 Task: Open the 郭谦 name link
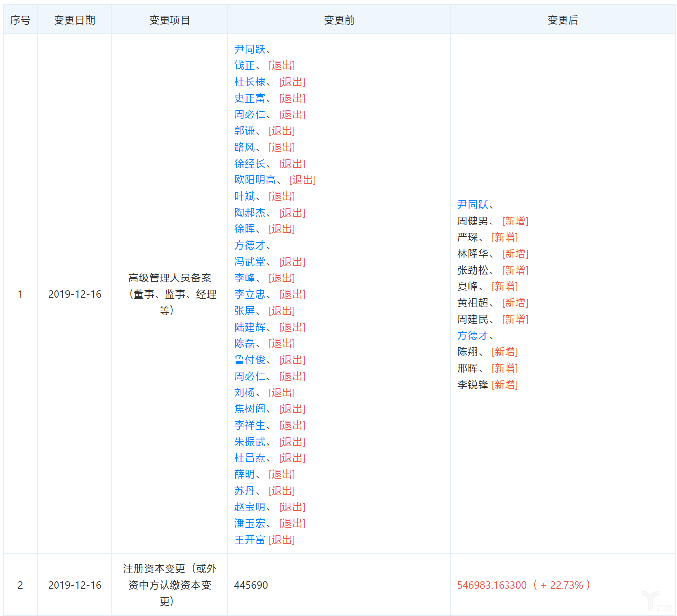coord(245,131)
